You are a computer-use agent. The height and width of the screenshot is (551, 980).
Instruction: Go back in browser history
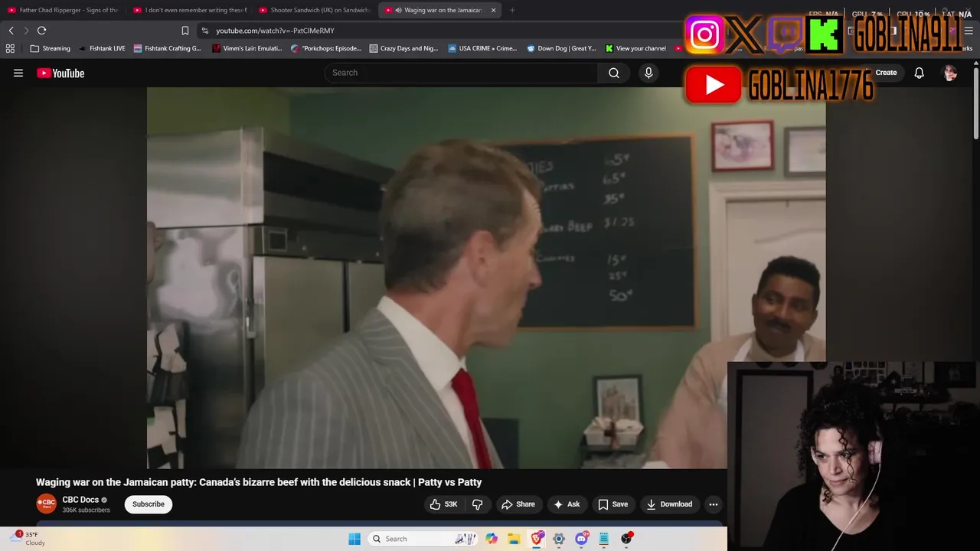coord(11,31)
